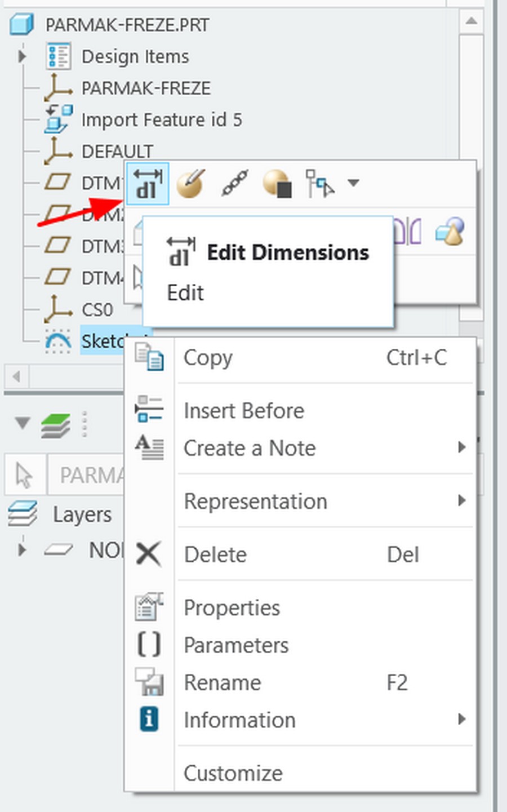This screenshot has width=507, height=812.
Task: Click the Edit References chain icon
Action: pyautogui.click(x=234, y=184)
